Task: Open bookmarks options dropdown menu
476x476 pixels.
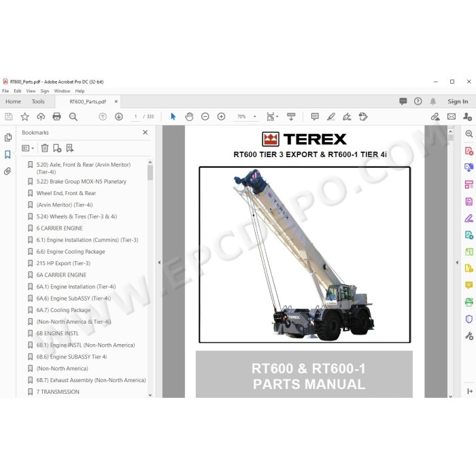Action: (28, 148)
